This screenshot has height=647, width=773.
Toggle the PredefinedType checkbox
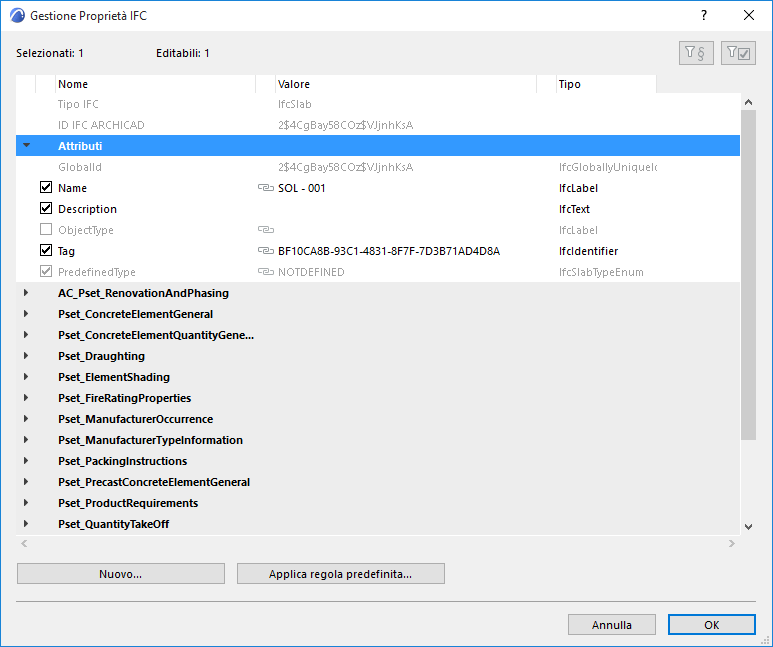[46, 271]
